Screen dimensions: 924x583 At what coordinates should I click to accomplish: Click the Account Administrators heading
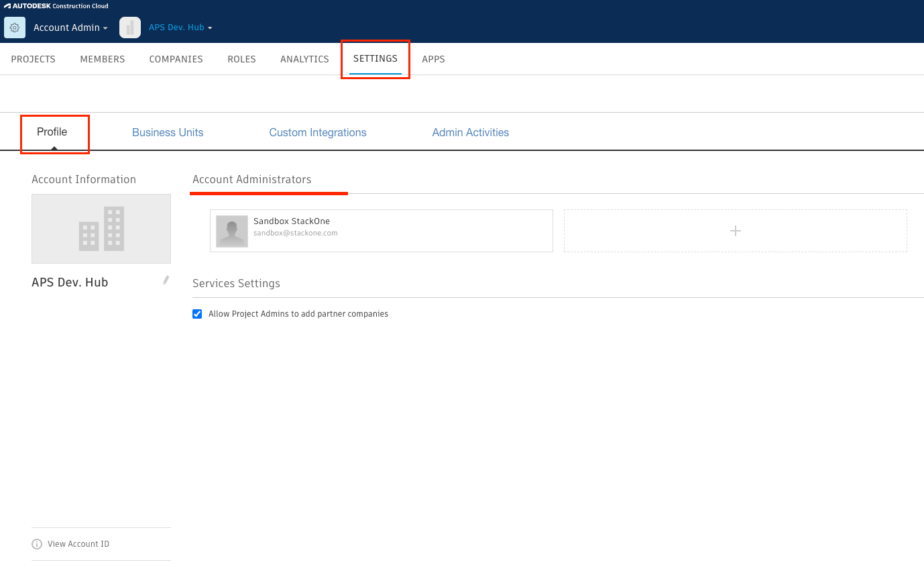click(252, 179)
